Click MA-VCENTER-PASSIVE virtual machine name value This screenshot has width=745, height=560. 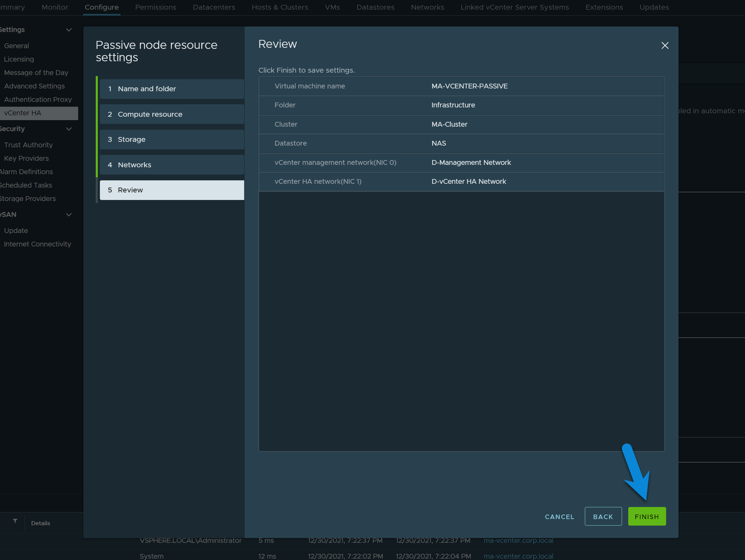[x=469, y=86]
